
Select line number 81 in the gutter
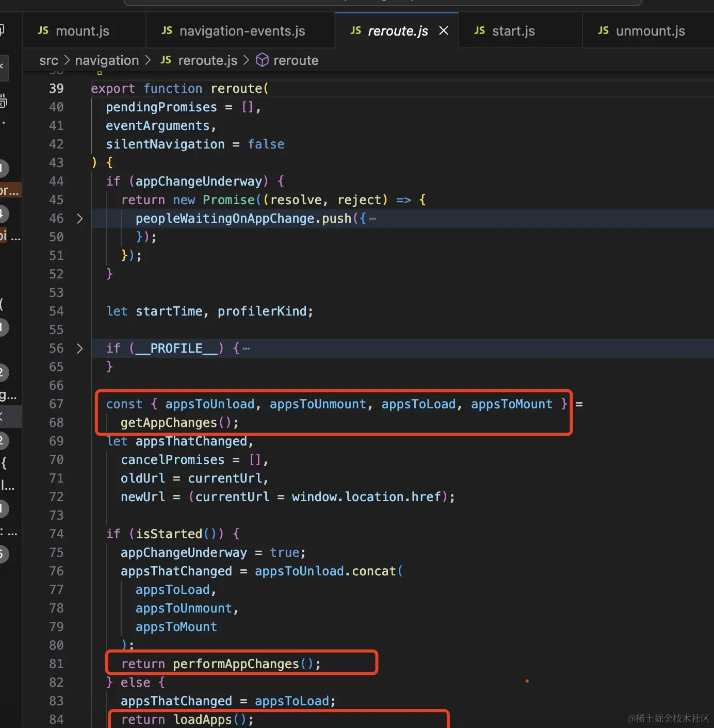pyautogui.click(x=56, y=664)
